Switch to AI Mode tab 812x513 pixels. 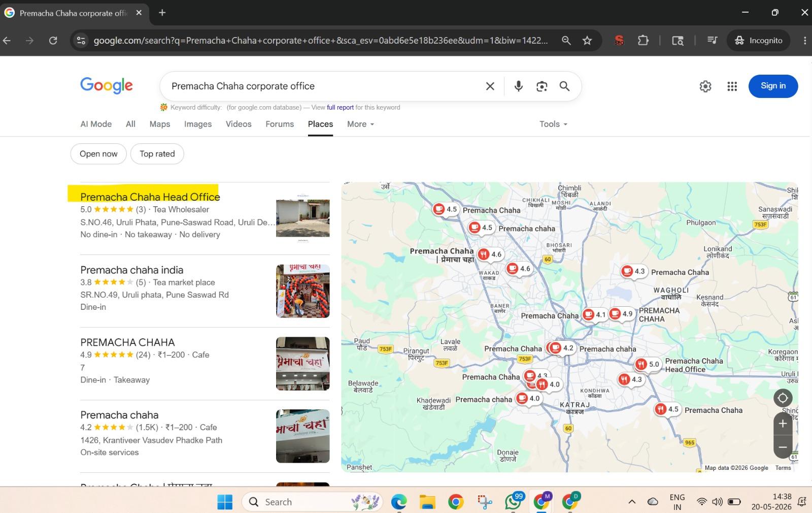[x=96, y=124]
